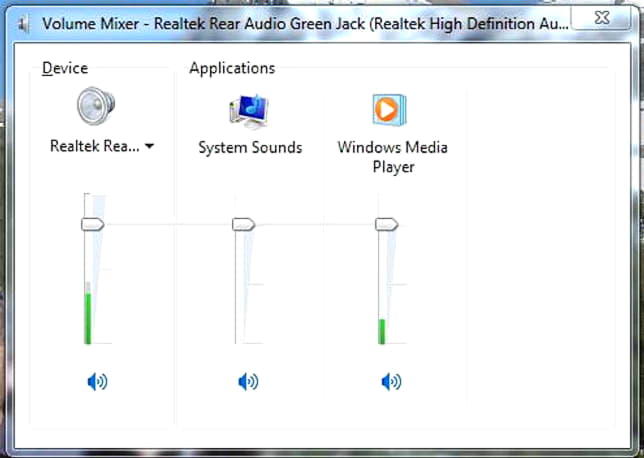Click the Device volume slider handle
644x458 pixels.
[92, 224]
